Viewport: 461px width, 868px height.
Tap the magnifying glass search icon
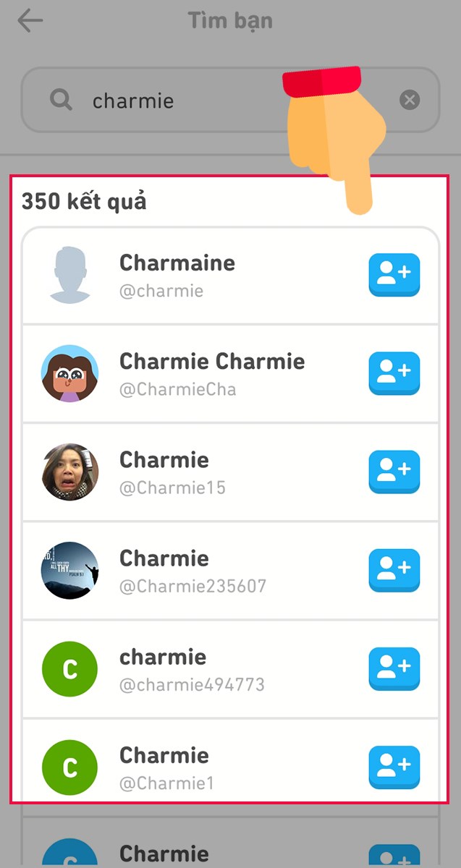tap(61, 100)
